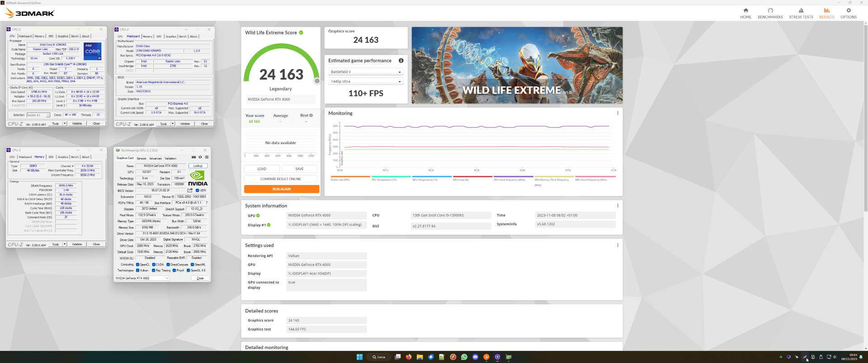
Task: Open Discord from the taskbar
Action: click(475, 357)
